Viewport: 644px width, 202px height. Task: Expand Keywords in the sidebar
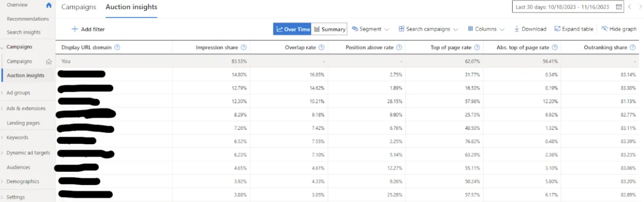[x=2, y=138]
